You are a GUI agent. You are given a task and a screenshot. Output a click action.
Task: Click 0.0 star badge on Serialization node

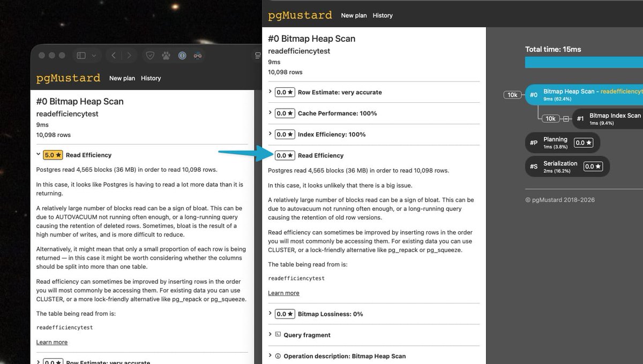593,166
